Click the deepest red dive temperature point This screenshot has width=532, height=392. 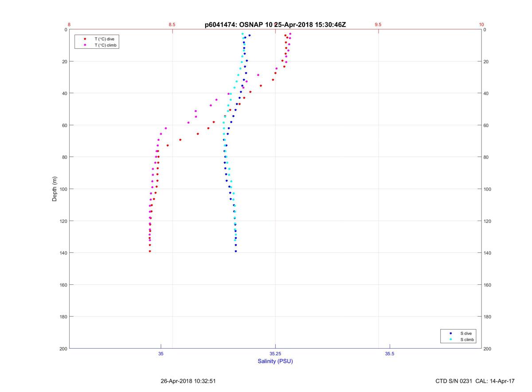point(150,251)
